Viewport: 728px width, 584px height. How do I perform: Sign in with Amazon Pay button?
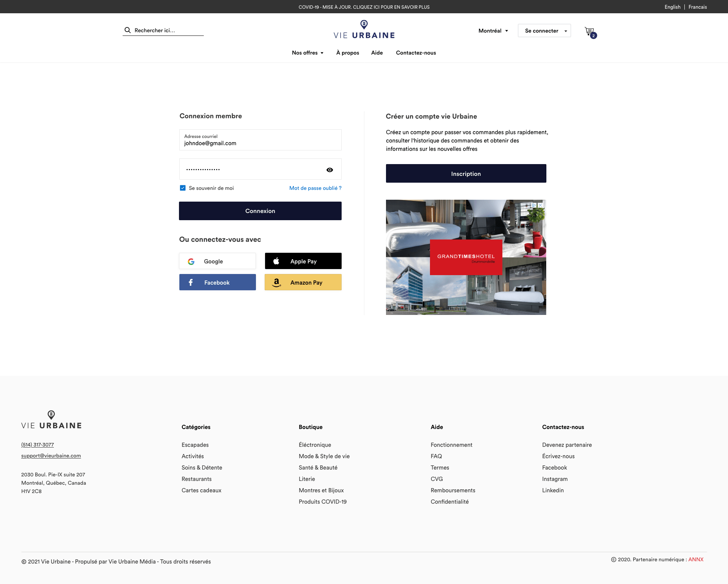coord(303,282)
